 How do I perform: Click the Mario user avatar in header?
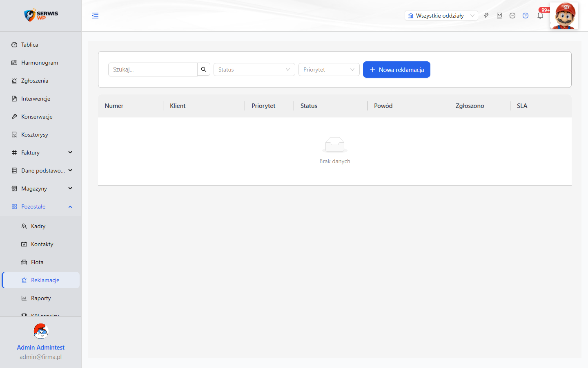point(564,16)
